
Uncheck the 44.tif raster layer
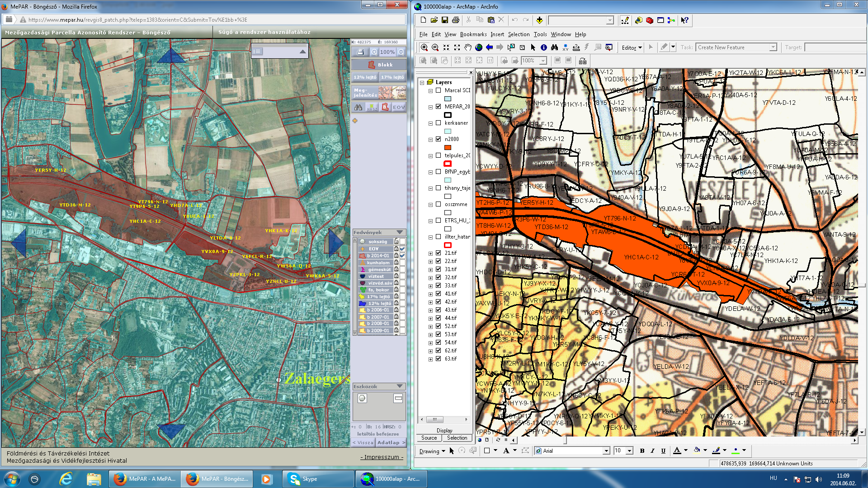pyautogui.click(x=438, y=318)
